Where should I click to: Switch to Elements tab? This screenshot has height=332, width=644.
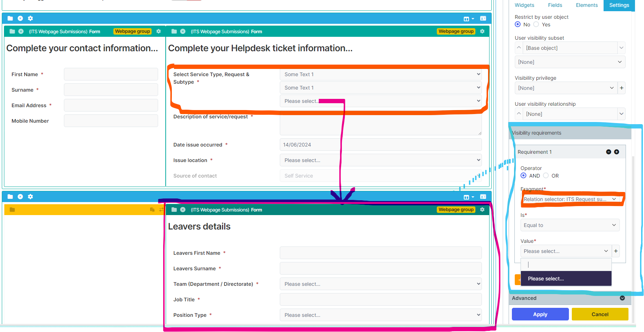click(587, 5)
